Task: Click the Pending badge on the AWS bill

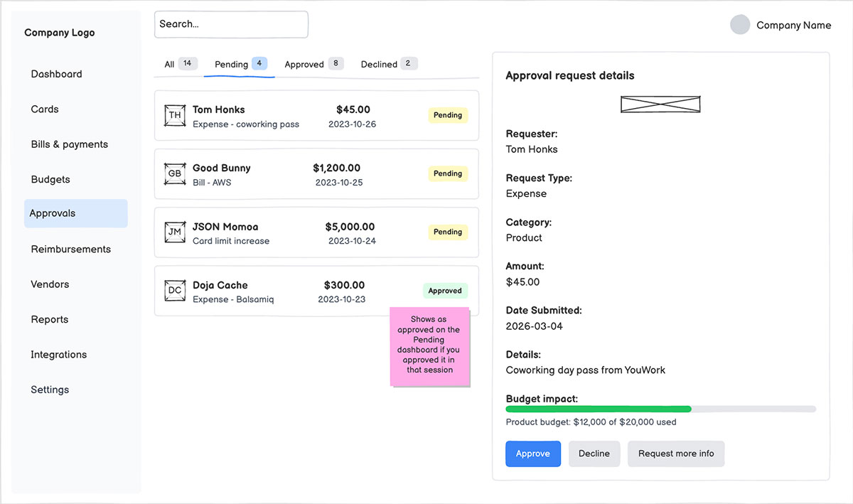Action: pos(448,173)
